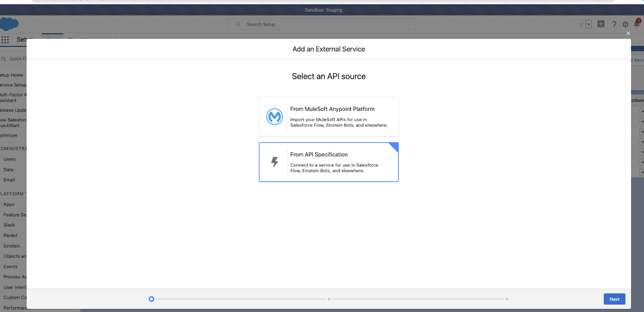Open the notifications bell
This screenshot has height=312, width=644.
point(637,24)
